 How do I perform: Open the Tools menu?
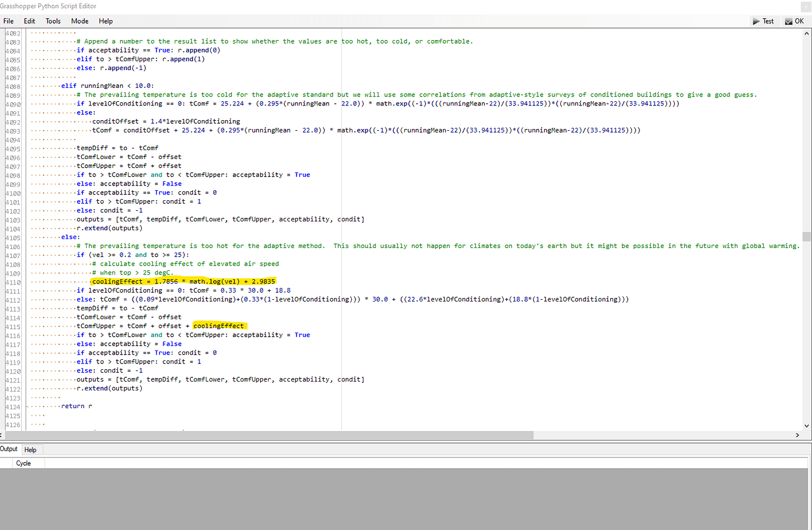(53, 21)
